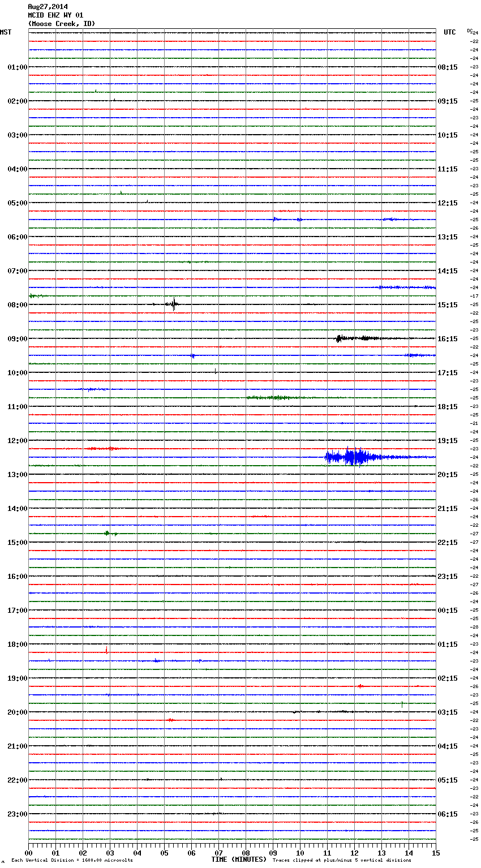Select the 01:00 MST hour label
This screenshot has width=481, height=868.
[17, 67]
